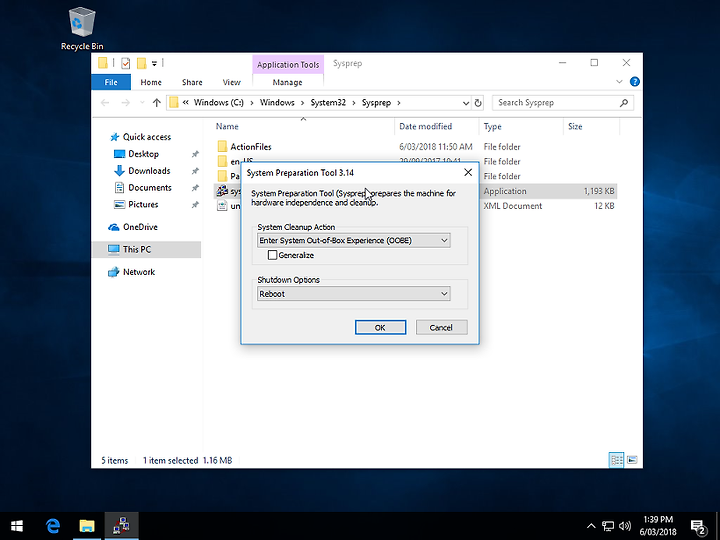Select the Quick access tree item

pos(146,137)
